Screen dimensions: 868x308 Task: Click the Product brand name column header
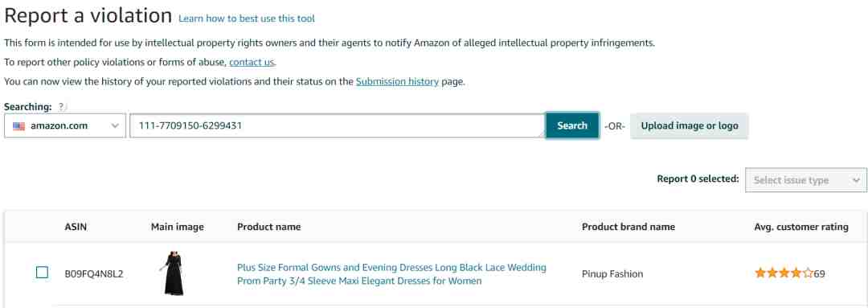click(628, 227)
